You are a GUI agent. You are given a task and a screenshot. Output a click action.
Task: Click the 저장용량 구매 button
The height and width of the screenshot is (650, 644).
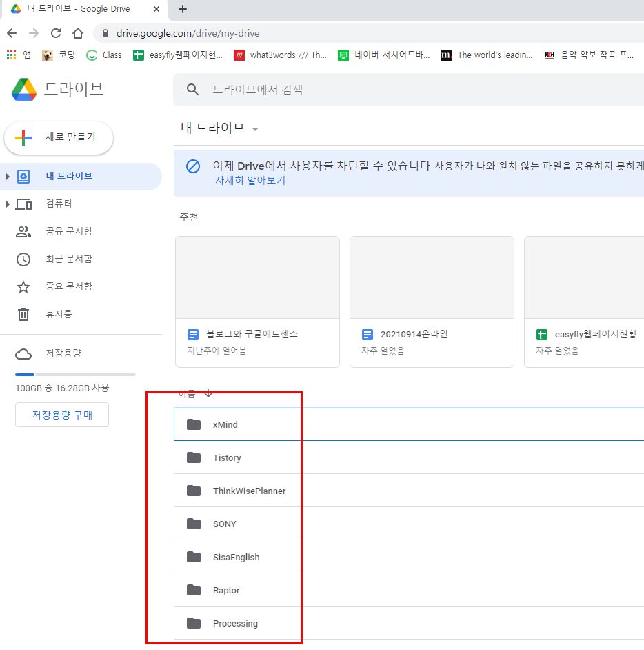62,415
